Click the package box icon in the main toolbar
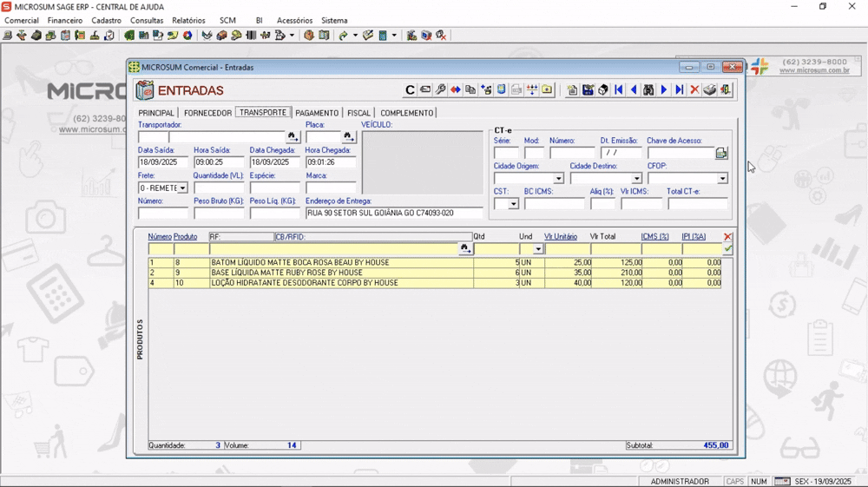 [309, 36]
